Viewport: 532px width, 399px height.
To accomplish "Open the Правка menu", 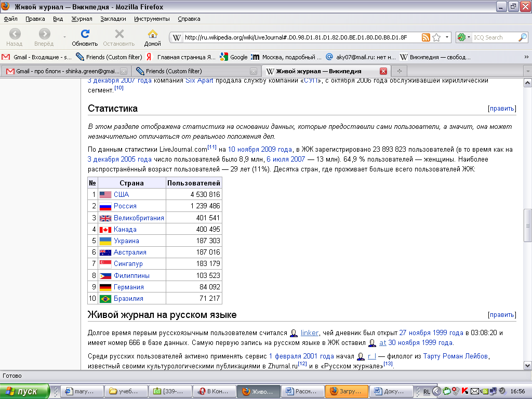I will coord(35,19).
